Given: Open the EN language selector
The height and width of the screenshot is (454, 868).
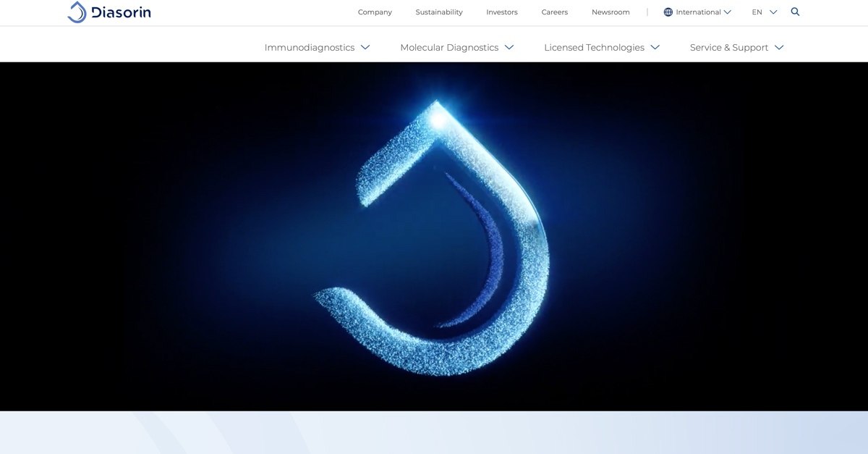Looking at the screenshot, I should point(757,12).
